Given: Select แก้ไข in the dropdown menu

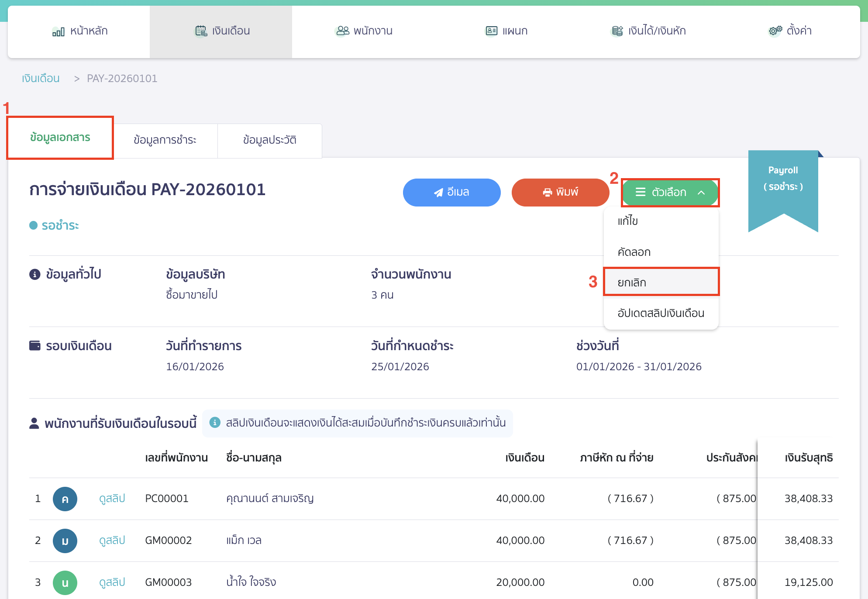Looking at the screenshot, I should 628,221.
